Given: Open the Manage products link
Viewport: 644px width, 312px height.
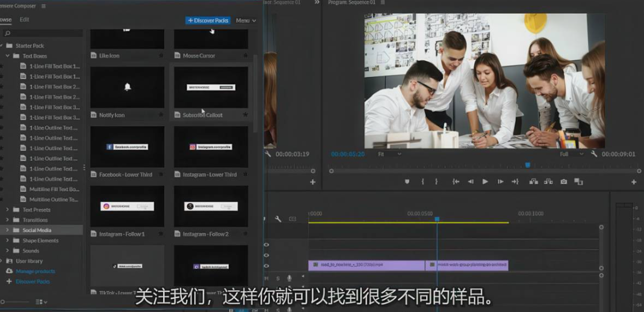Looking at the screenshot, I should coord(35,271).
